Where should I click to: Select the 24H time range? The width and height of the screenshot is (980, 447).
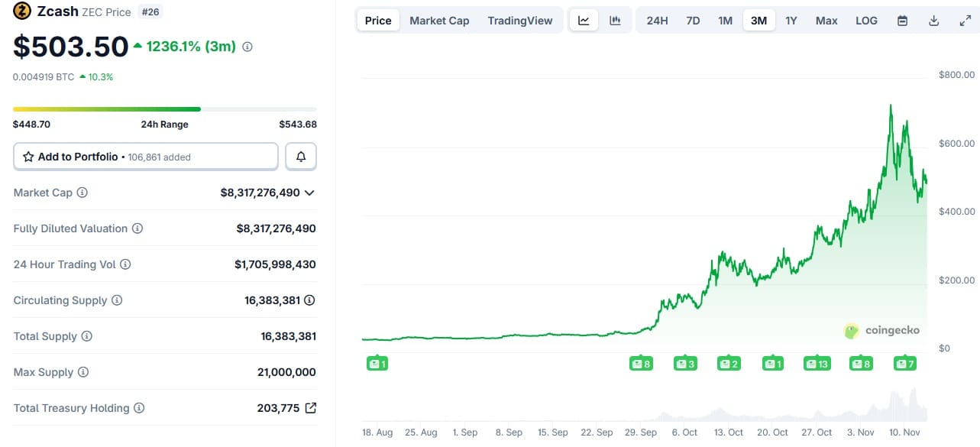tap(657, 21)
